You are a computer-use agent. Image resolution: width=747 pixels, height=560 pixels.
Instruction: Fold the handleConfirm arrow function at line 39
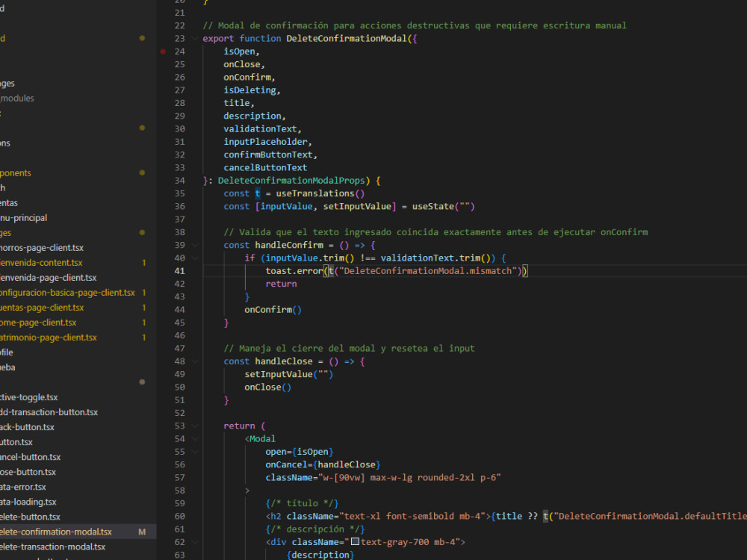pos(195,245)
